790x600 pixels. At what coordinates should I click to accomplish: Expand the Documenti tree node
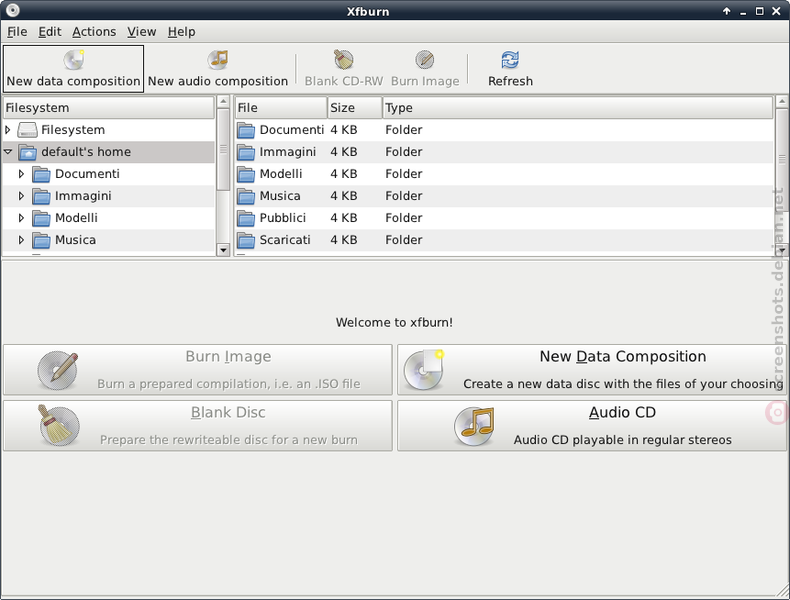click(21, 174)
